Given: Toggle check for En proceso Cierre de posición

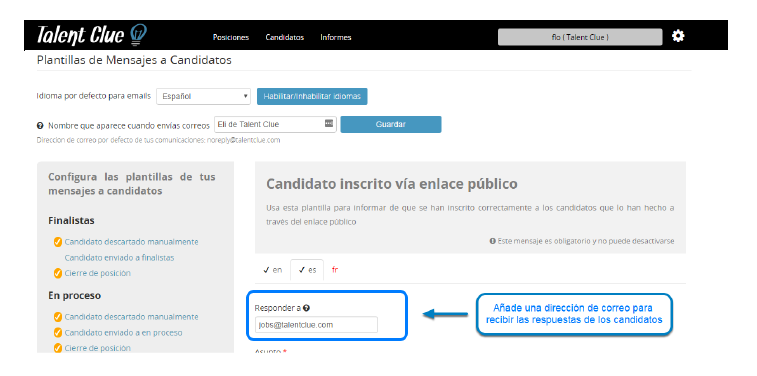Looking at the screenshot, I should (58, 348).
